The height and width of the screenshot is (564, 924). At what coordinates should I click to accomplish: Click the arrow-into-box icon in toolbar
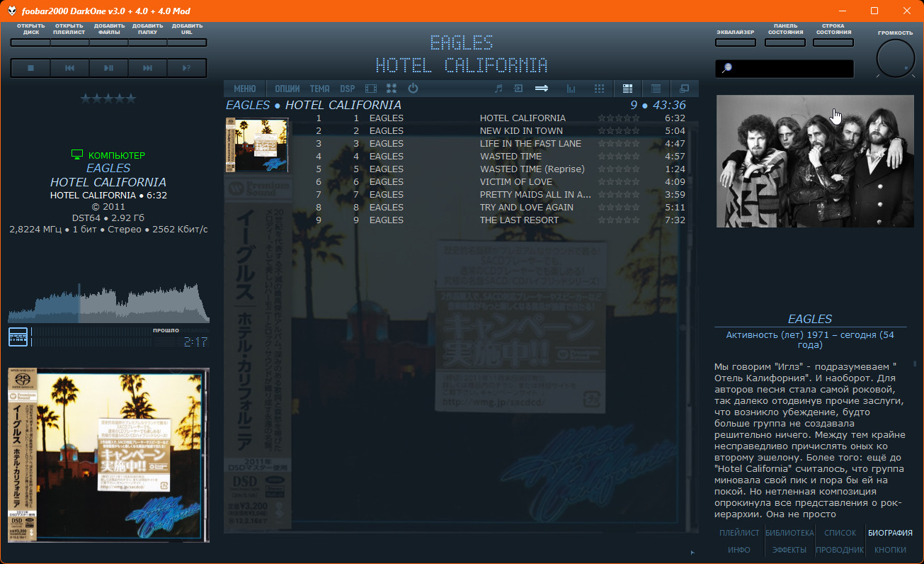pyautogui.click(x=518, y=89)
